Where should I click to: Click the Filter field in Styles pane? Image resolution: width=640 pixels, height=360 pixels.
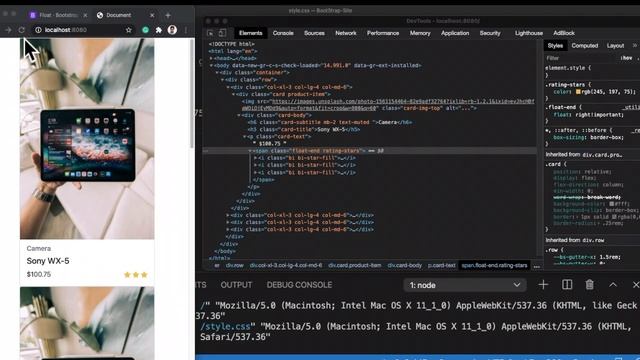[x=581, y=58]
